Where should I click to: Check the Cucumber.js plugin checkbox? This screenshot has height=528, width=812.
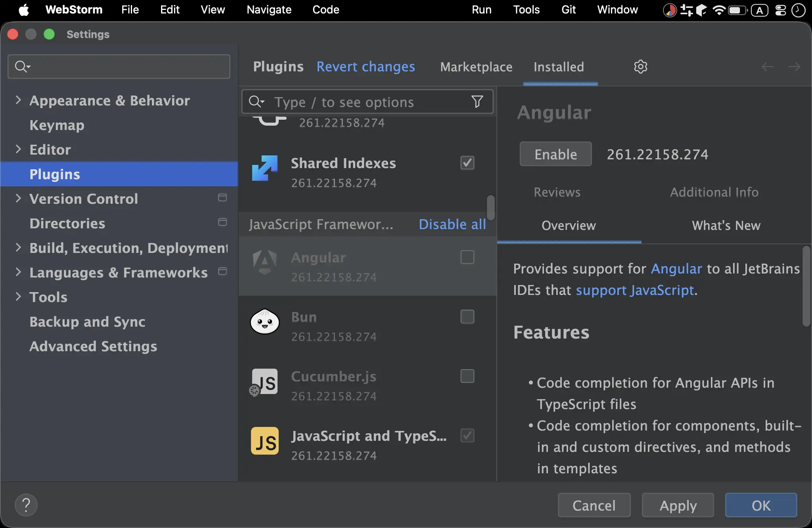coord(467,376)
